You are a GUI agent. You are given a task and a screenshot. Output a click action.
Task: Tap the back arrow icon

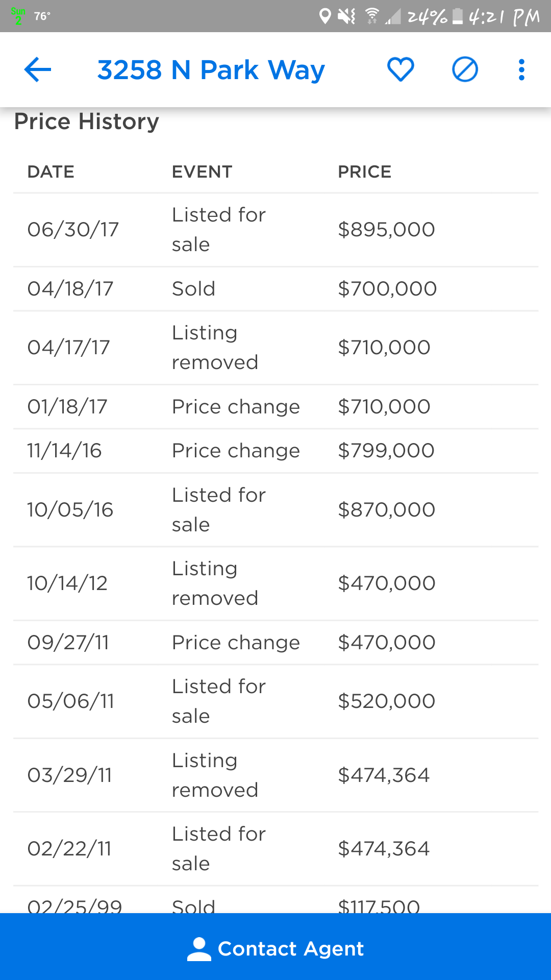(x=38, y=69)
